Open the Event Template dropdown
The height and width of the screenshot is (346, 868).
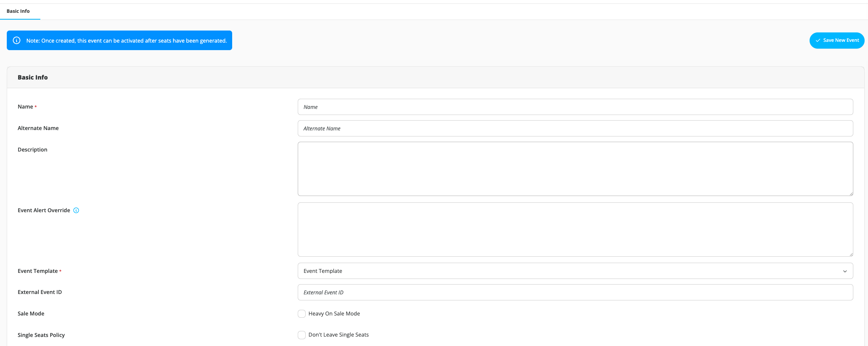pyautogui.click(x=575, y=271)
